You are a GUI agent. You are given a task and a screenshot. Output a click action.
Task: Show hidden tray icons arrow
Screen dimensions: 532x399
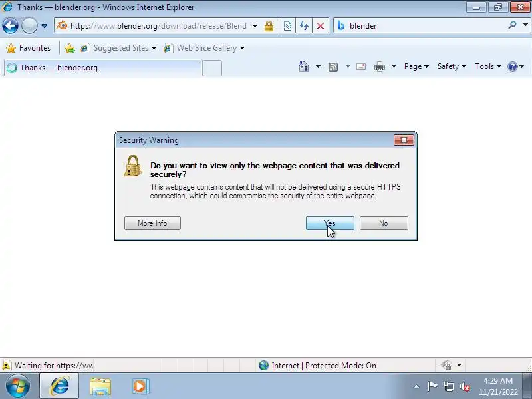click(x=416, y=386)
